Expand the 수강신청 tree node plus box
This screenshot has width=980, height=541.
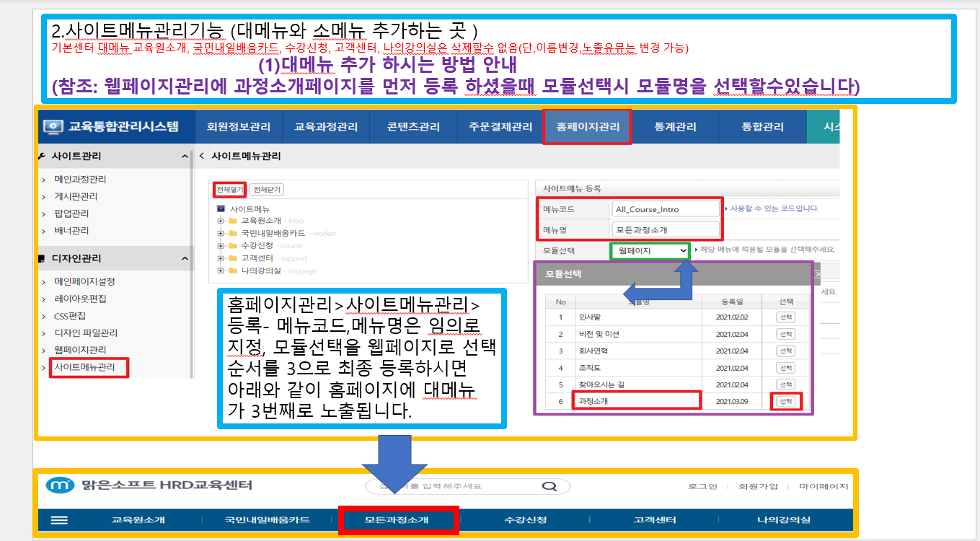pos(221,246)
